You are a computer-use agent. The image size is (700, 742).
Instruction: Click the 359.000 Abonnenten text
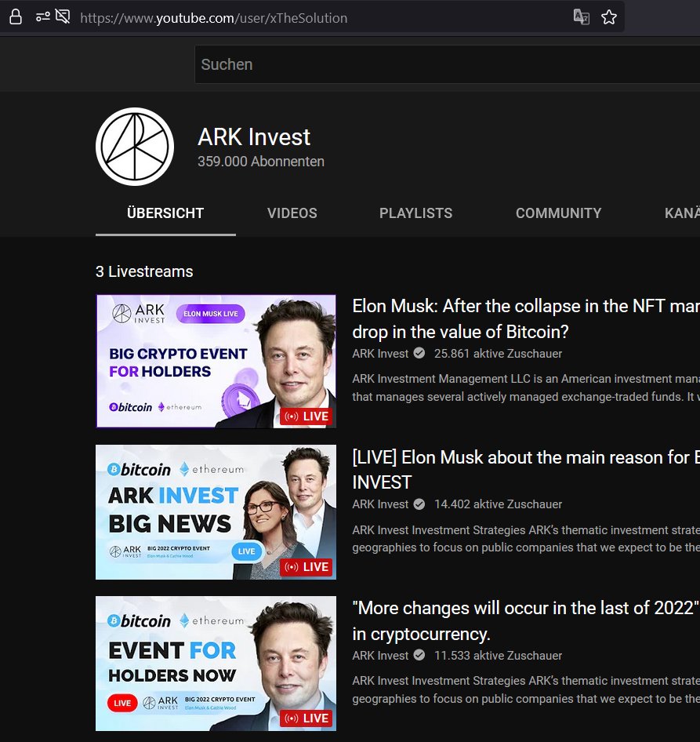[x=261, y=162]
